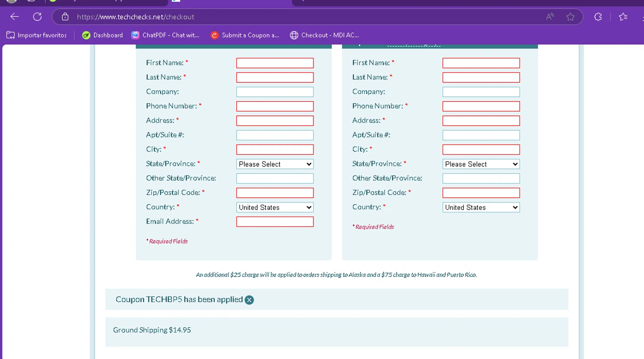Screen dimensions: 644x359
Task: Click shipping Apt/Suite # field
Action: pos(481,135)
